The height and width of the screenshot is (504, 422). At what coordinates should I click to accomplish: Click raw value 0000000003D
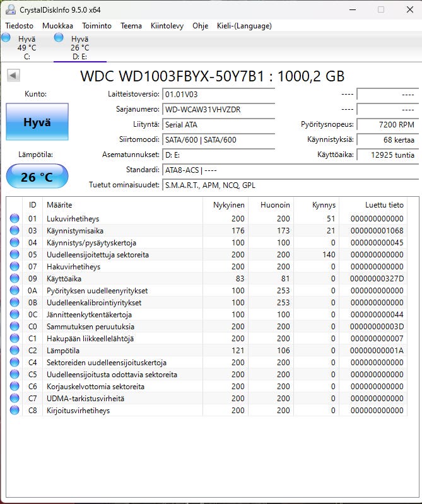377,327
